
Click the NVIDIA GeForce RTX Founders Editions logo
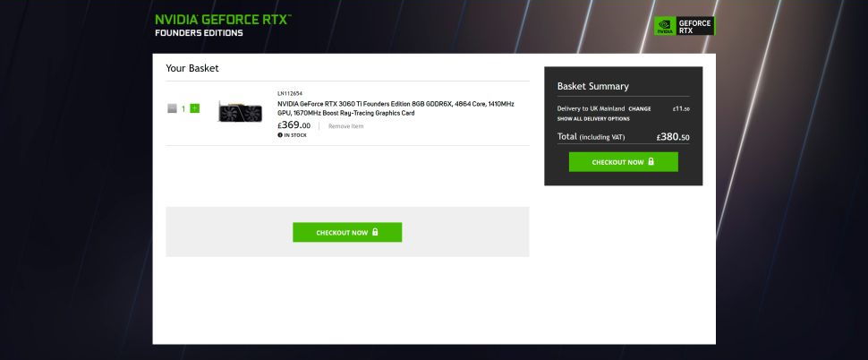[x=223, y=25]
